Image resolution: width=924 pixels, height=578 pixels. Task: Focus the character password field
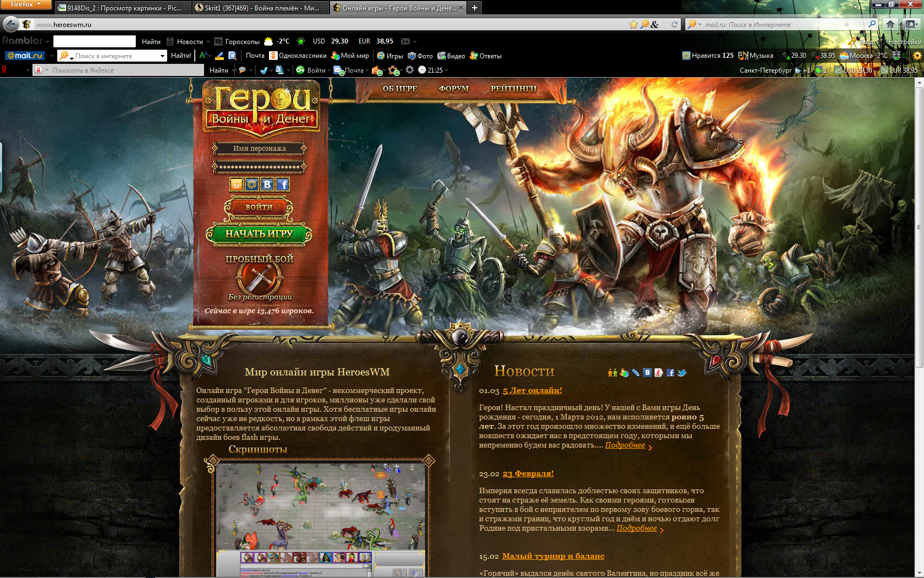259,166
